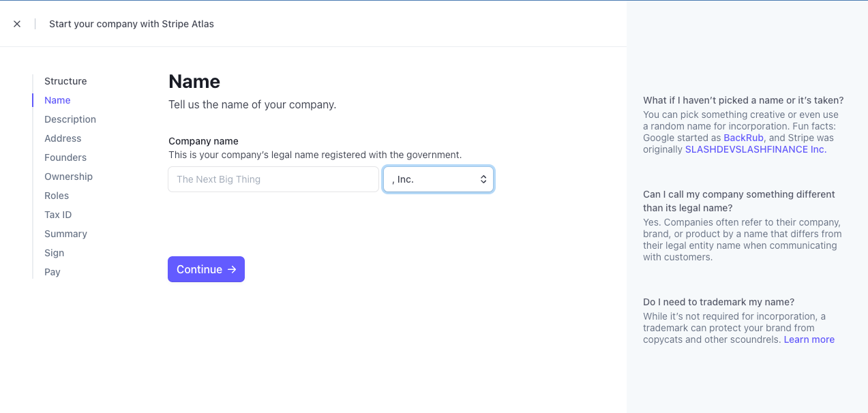Go to the Structure step
This screenshot has width=868, height=413.
(65, 81)
